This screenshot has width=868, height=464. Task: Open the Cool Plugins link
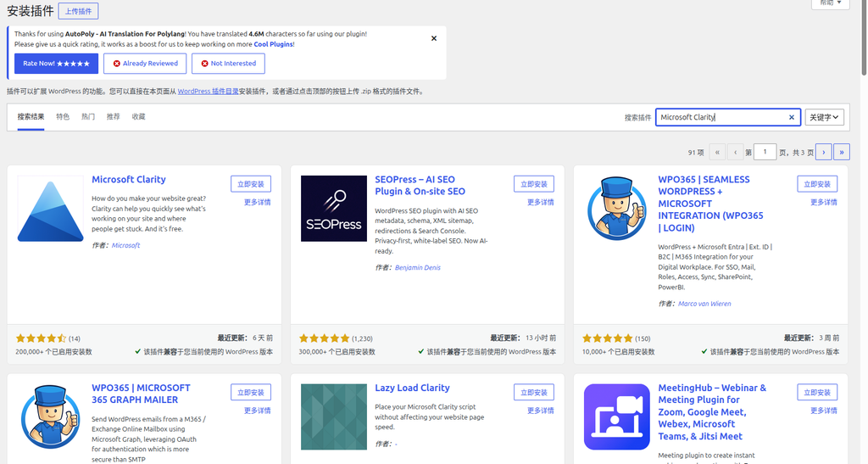coord(274,44)
